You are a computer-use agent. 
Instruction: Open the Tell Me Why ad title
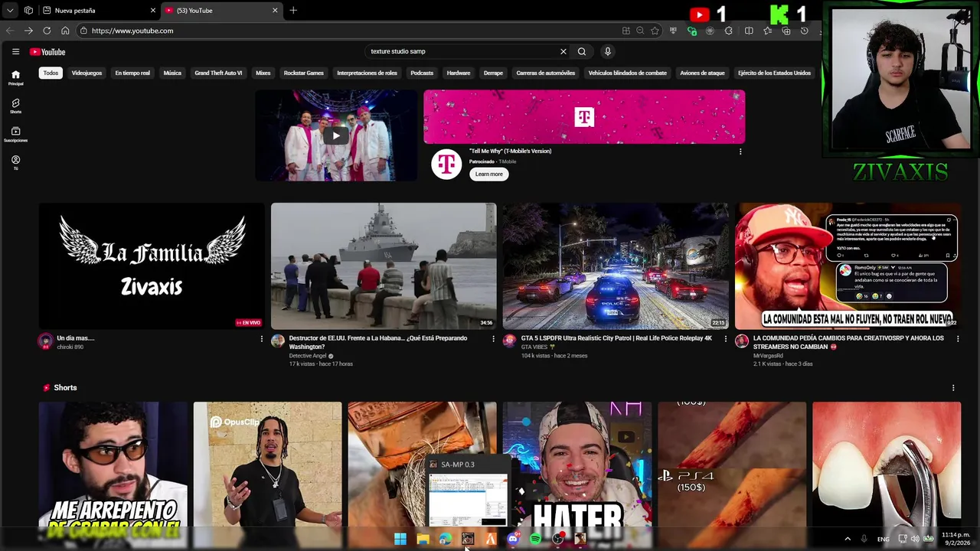coord(510,151)
